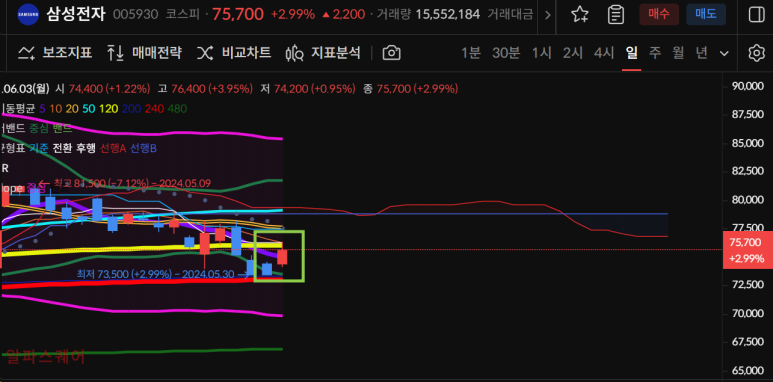The height and width of the screenshot is (382, 773).
Task: Toggle the 10 moving average
Action: pos(55,108)
